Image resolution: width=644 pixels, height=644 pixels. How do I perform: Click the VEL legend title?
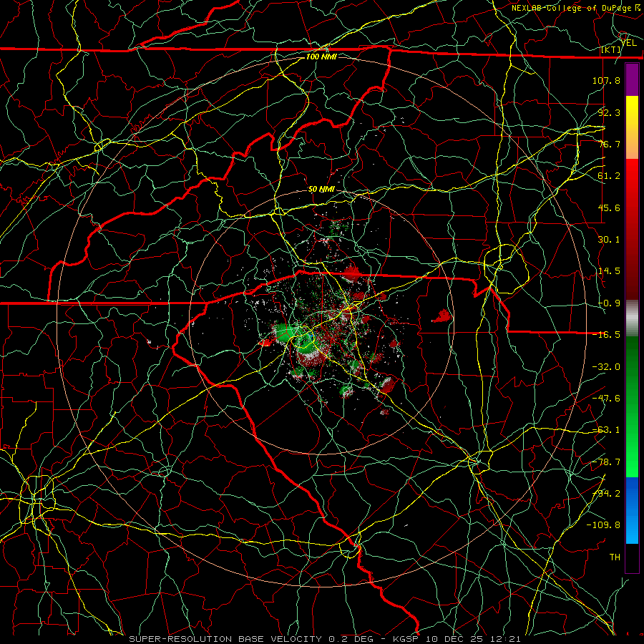coord(628,43)
